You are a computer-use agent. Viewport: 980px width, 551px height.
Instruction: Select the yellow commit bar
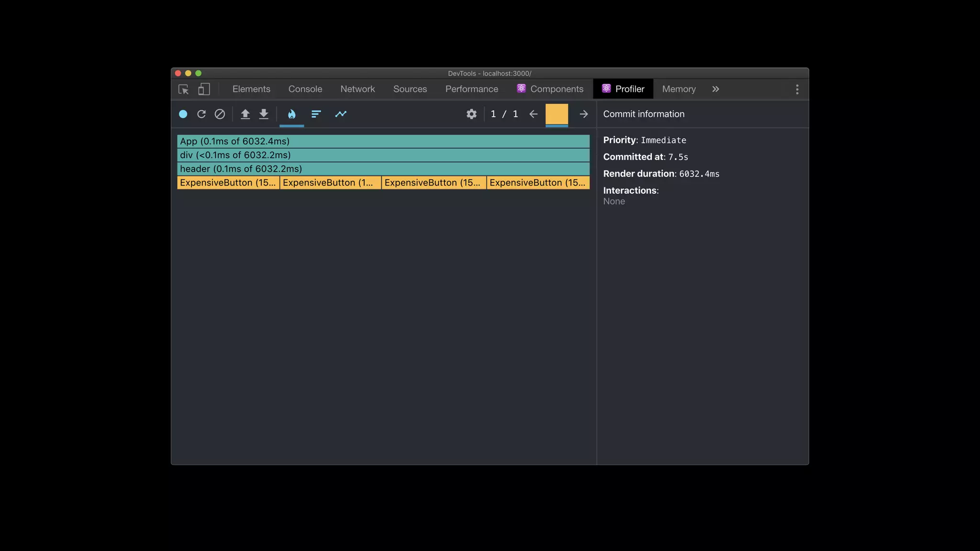[557, 114]
